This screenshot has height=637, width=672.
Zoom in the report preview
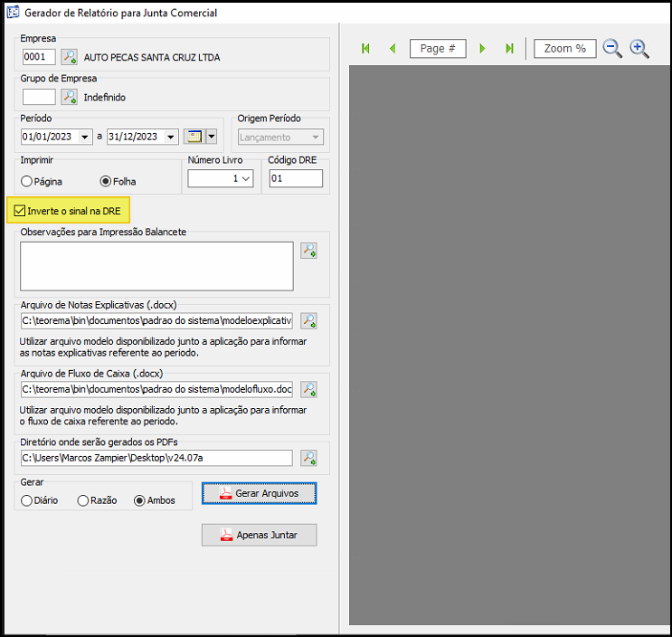(x=639, y=49)
